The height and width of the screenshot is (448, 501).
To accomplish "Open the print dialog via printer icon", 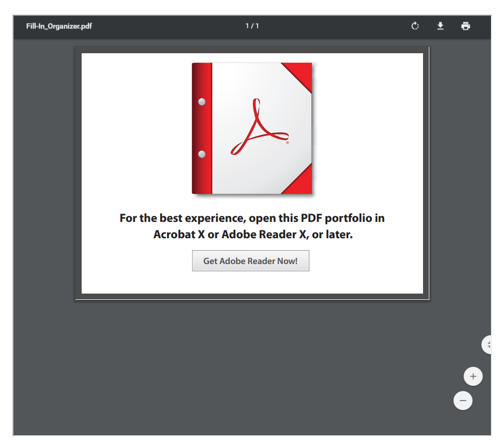I will pos(466,25).
